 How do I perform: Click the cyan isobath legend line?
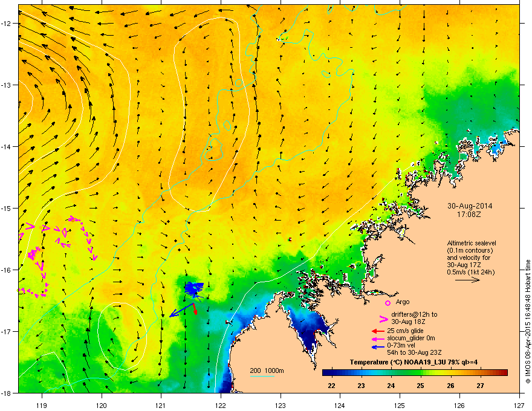262,376
